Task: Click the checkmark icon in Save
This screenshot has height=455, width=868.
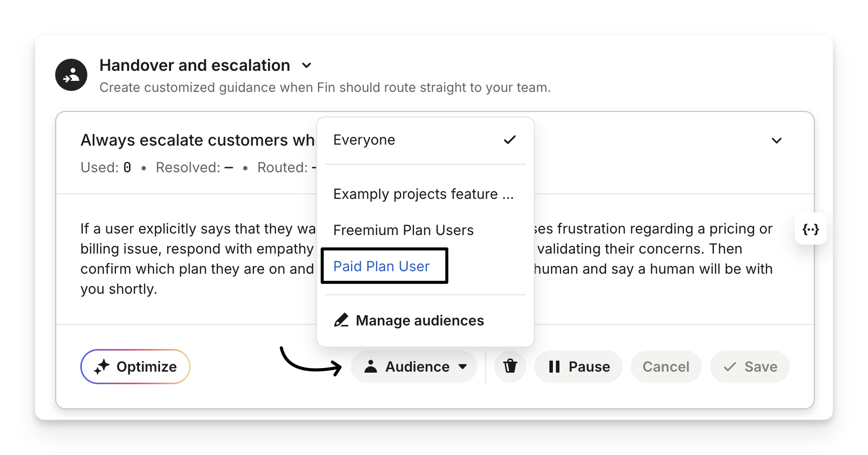Action: pyautogui.click(x=730, y=367)
